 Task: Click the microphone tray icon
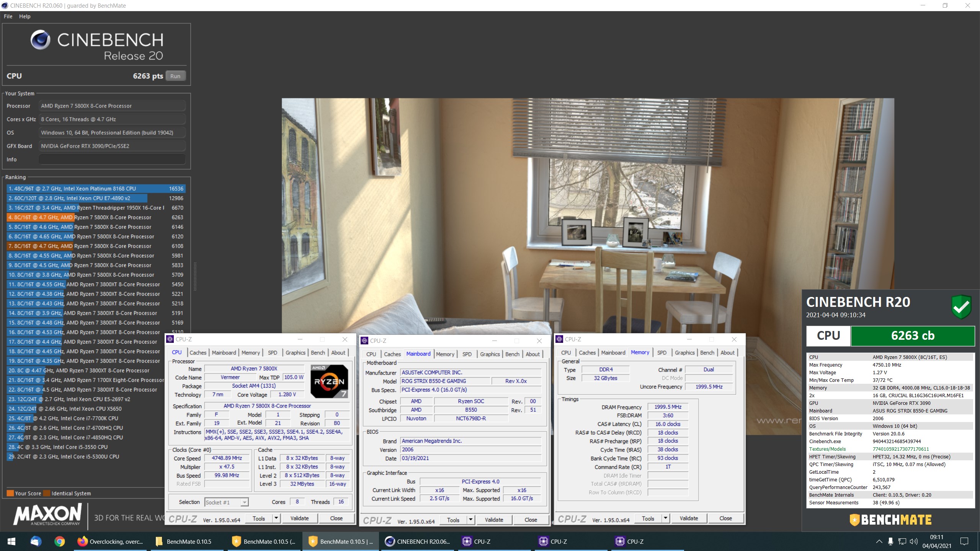[891, 541]
